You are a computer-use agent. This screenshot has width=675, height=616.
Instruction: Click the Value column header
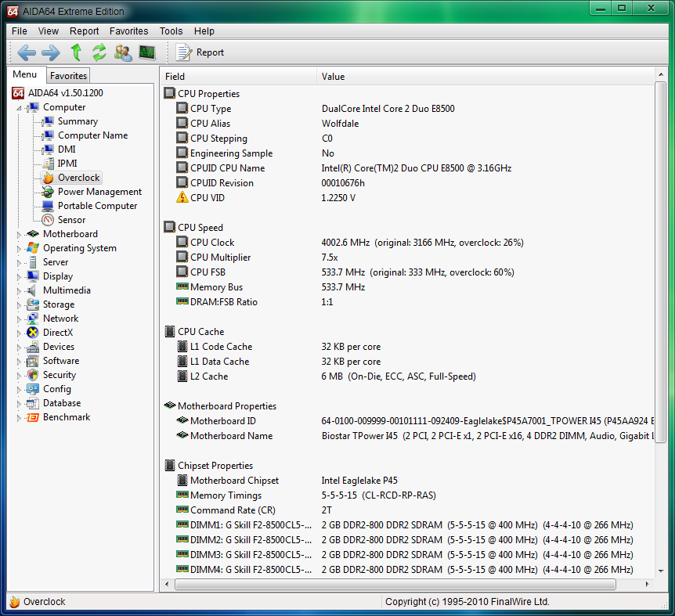click(485, 76)
